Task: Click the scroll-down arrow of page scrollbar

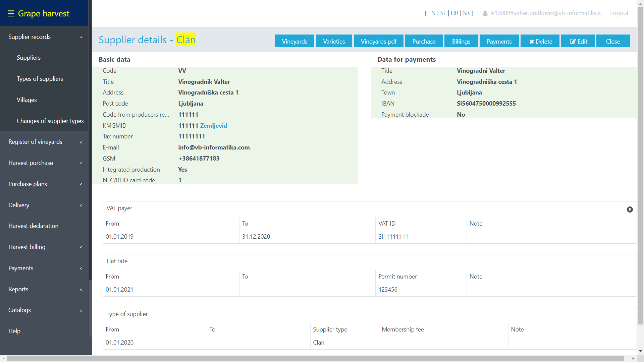Action: coord(640,351)
